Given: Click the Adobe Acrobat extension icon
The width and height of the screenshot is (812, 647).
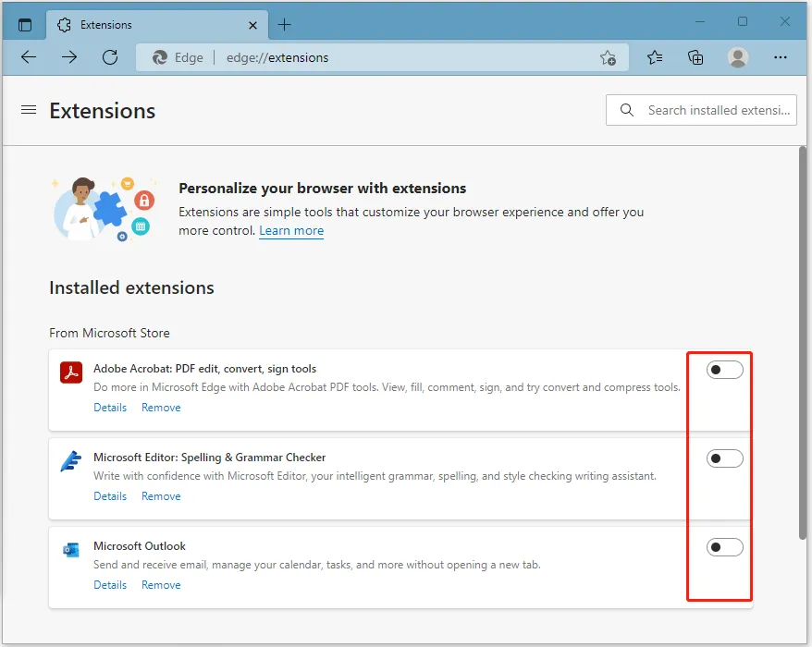Looking at the screenshot, I should point(72,371).
